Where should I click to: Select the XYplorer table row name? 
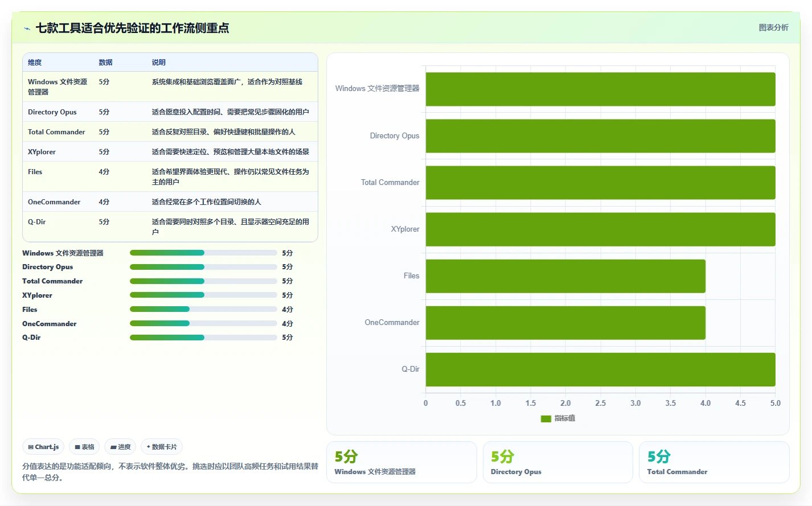[42, 152]
